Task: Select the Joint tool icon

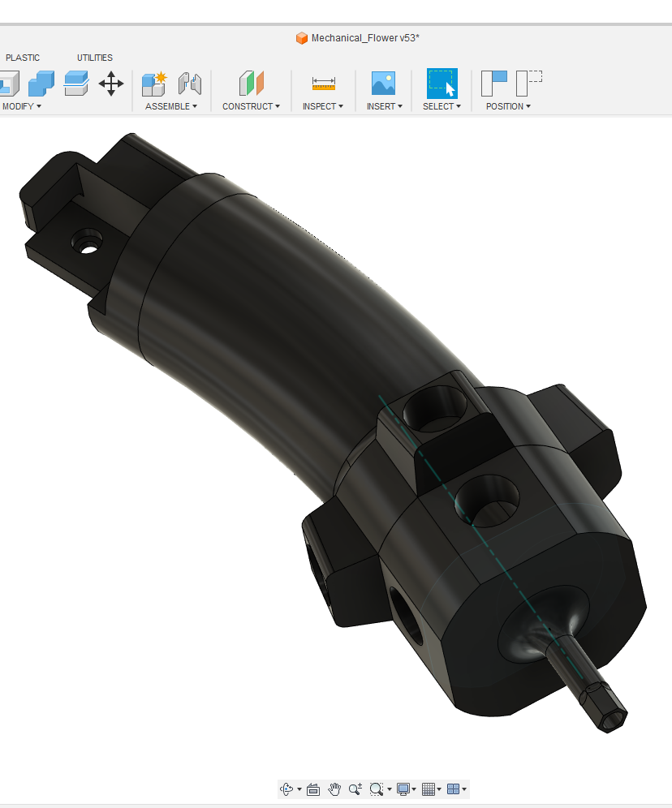Action: [190, 84]
